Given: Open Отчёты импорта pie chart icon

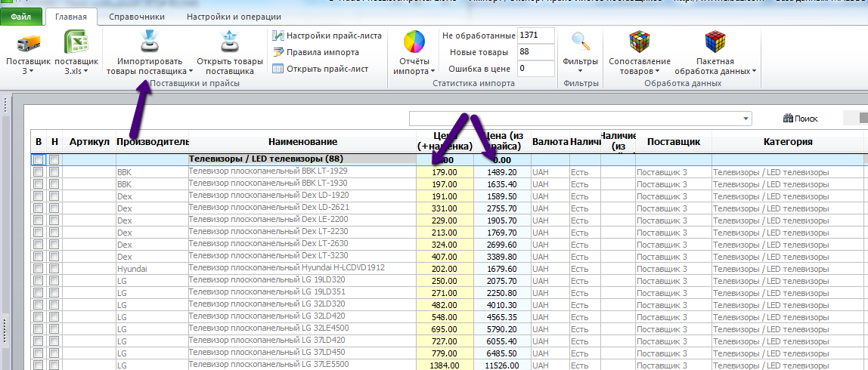Looking at the screenshot, I should tap(414, 42).
